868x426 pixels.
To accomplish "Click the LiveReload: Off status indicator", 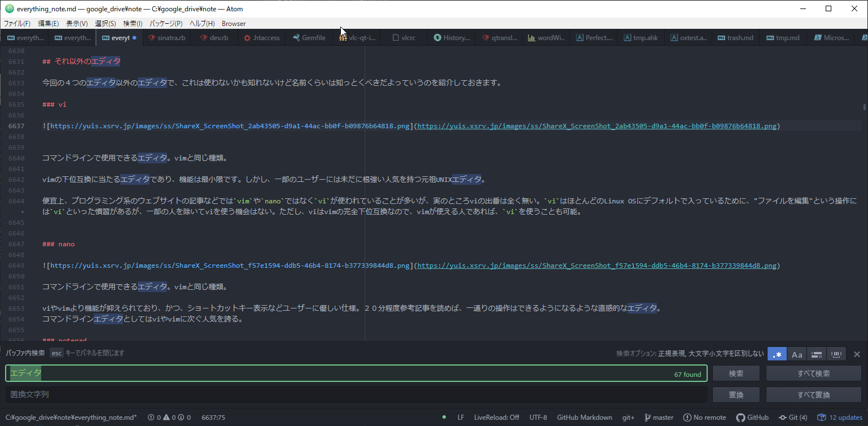I will 497,418.
